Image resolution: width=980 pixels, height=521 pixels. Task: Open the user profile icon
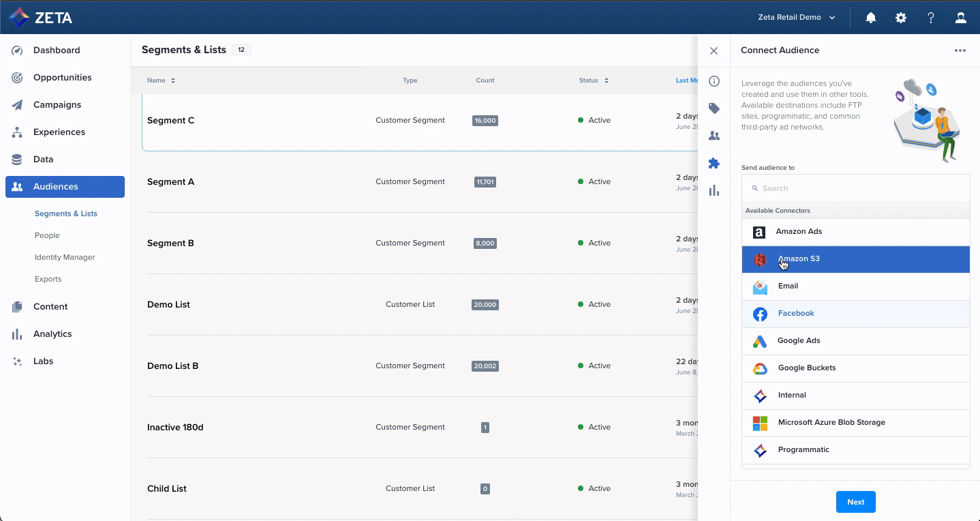(960, 18)
